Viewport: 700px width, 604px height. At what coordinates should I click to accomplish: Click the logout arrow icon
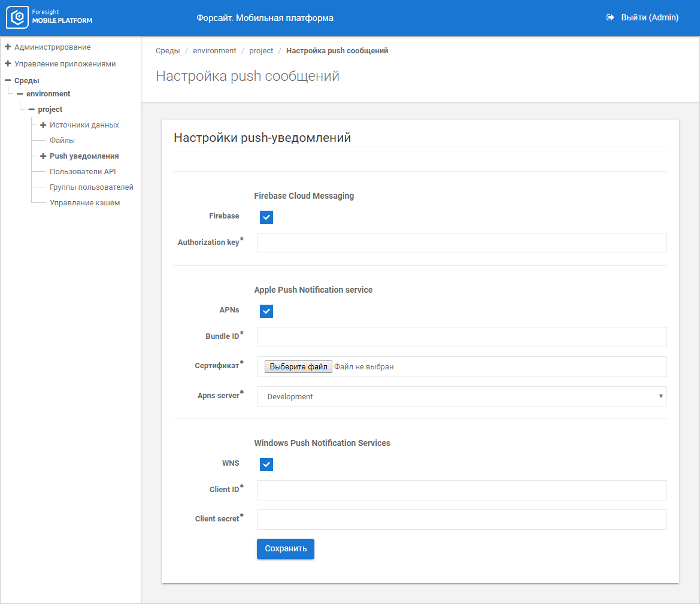pos(610,18)
